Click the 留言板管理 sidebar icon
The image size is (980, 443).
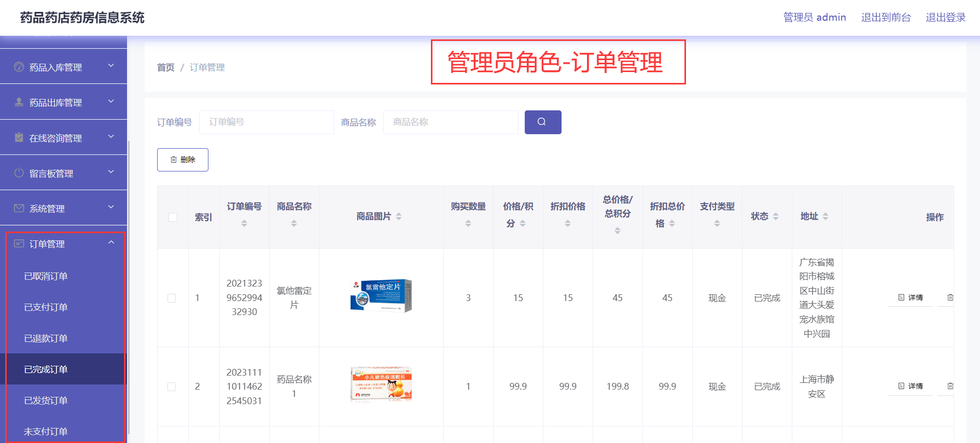tap(19, 173)
